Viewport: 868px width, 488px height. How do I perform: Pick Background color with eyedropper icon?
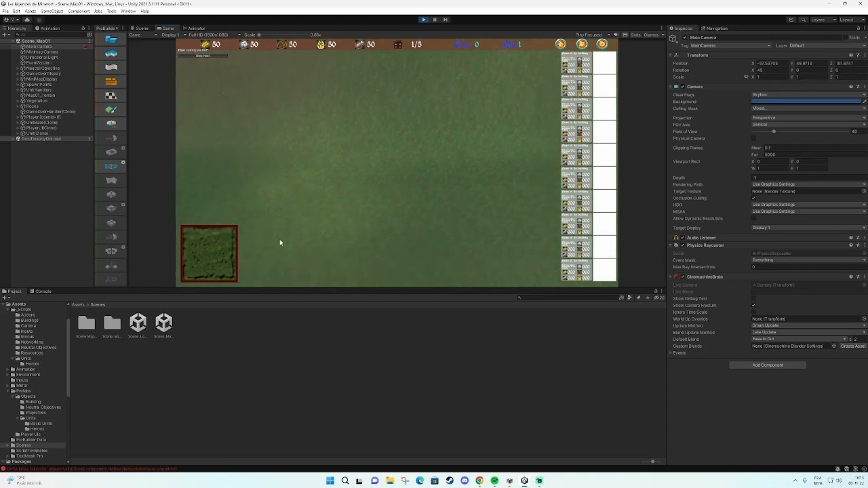tap(865, 102)
